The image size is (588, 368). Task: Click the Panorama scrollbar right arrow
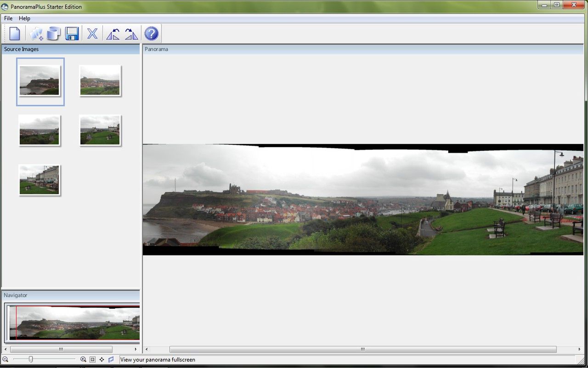[x=579, y=350]
